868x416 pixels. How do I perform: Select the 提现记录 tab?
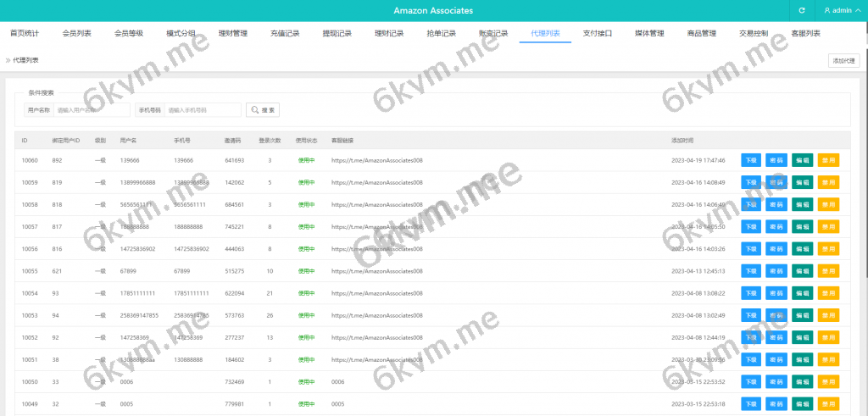[x=337, y=34]
